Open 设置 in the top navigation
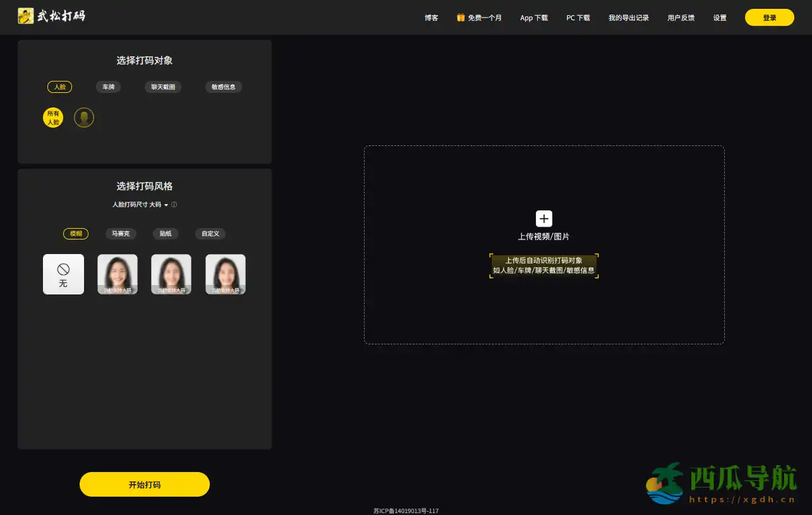The height and width of the screenshot is (515, 812). [720, 18]
